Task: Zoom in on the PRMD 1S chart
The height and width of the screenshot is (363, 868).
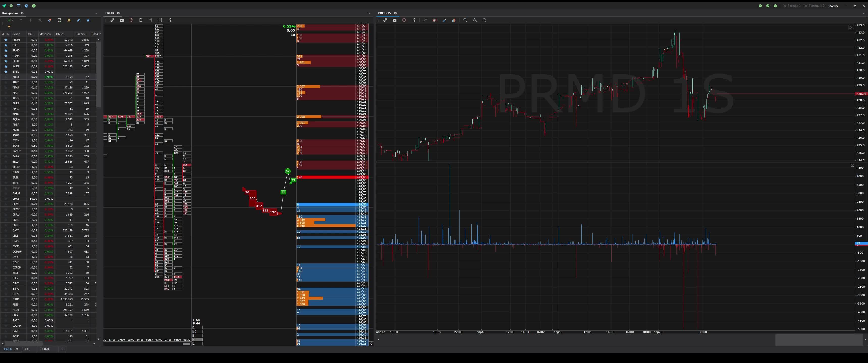Action: (x=465, y=20)
